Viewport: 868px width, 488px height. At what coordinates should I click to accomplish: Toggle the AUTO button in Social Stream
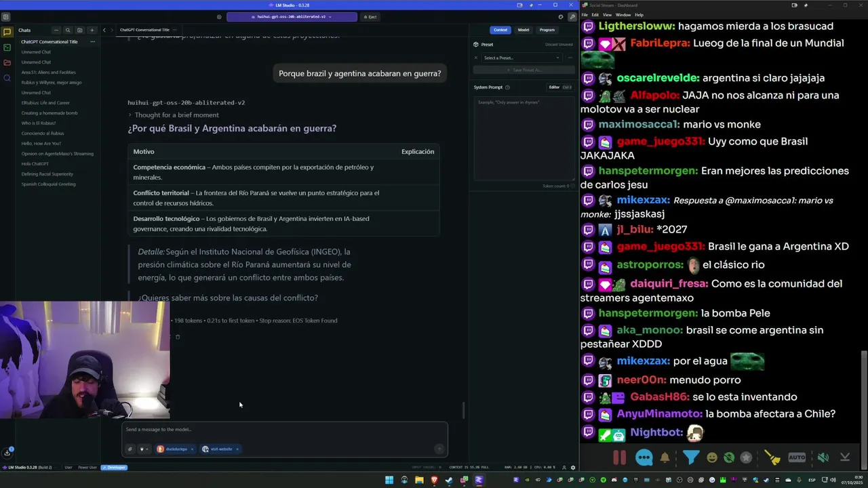pos(797,457)
